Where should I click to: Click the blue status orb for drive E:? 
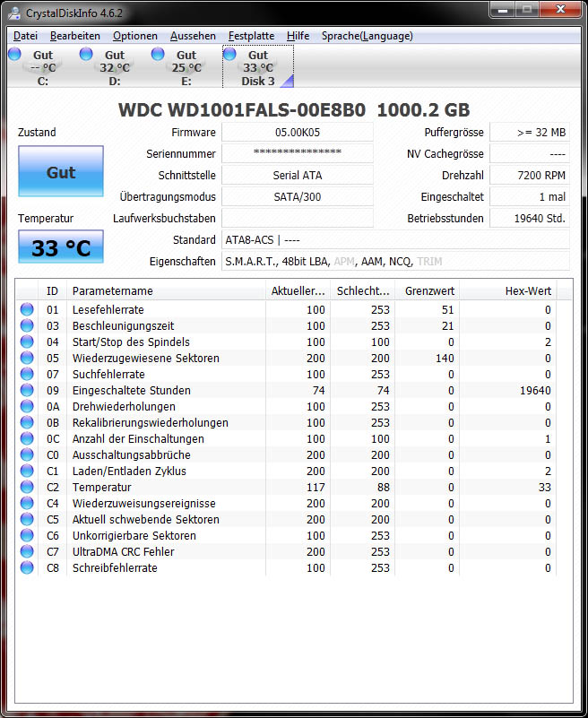[x=158, y=54]
